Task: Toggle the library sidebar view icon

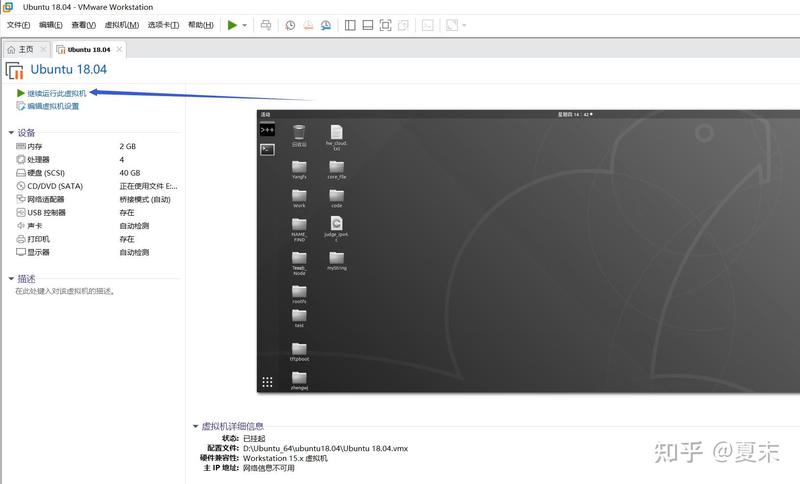Action: point(350,25)
